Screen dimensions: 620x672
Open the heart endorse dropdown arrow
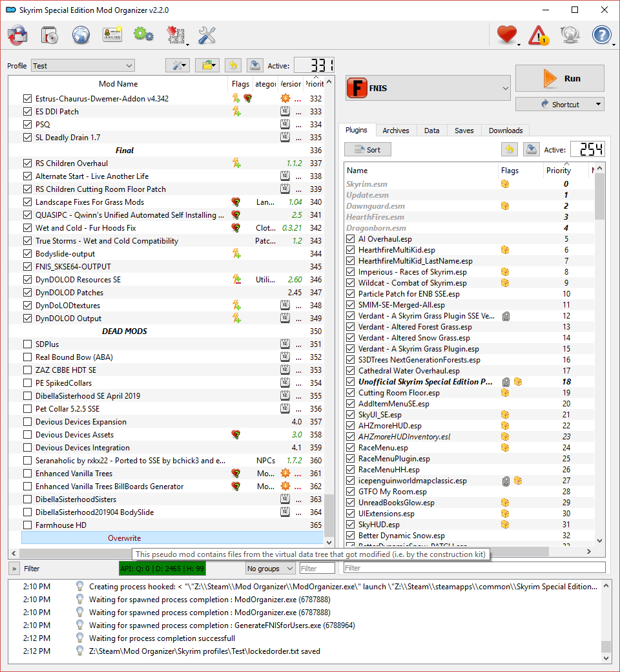pos(519,44)
